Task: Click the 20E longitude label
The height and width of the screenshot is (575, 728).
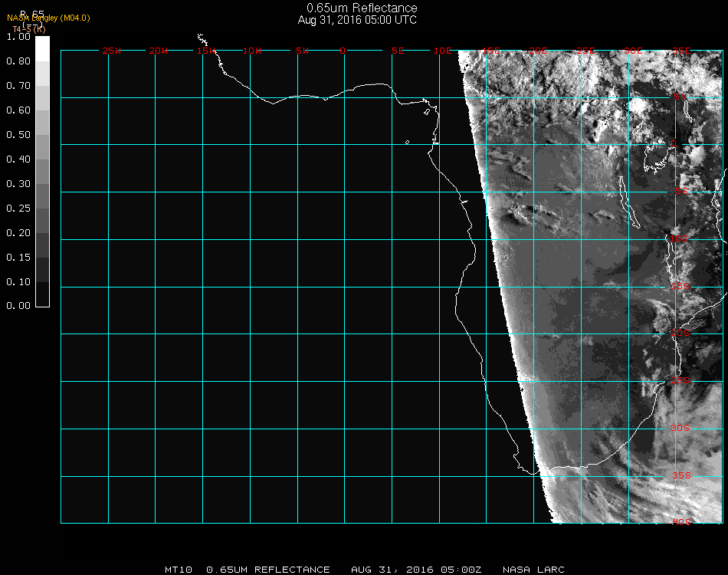Action: click(539, 51)
